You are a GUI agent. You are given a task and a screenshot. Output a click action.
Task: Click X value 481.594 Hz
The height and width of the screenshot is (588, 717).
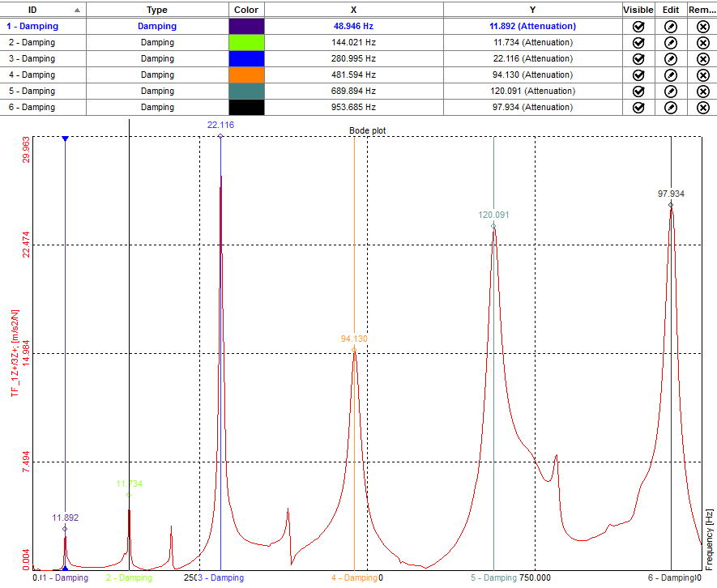(353, 75)
